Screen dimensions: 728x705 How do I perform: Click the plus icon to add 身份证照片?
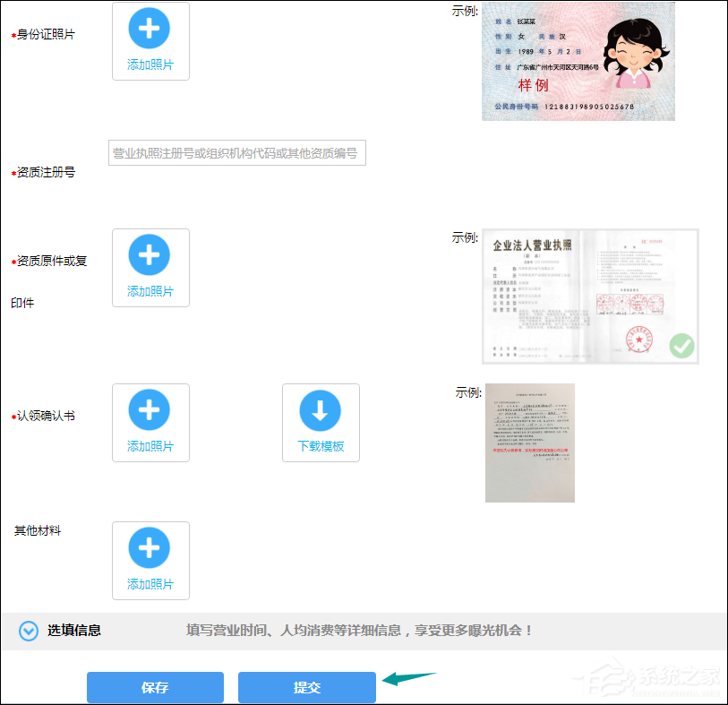click(150, 28)
